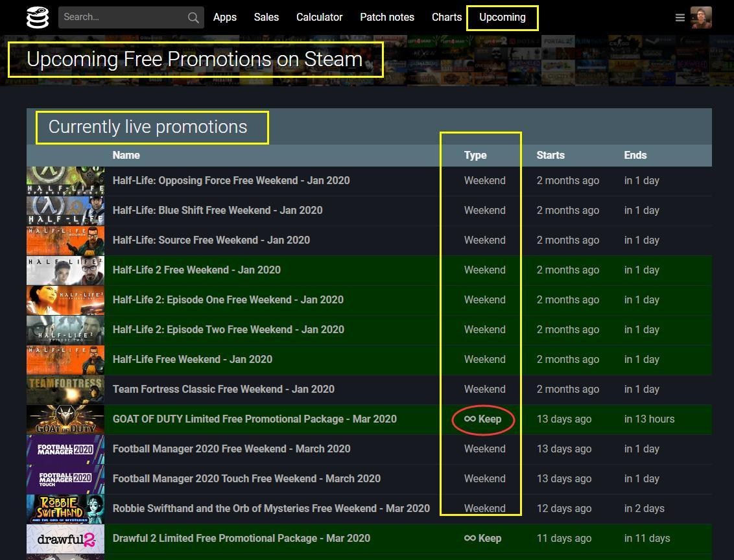The width and height of the screenshot is (734, 560).
Task: Click the Half-Life: Opposing Force thumbnail
Action: [x=65, y=181]
